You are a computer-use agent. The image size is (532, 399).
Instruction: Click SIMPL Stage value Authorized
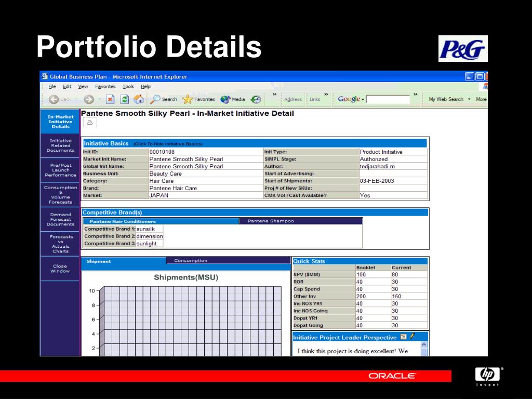(x=374, y=159)
